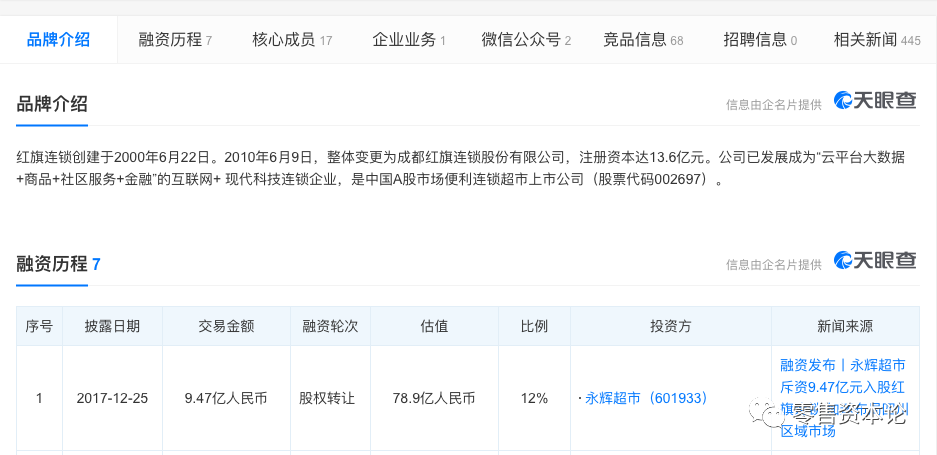This screenshot has height=455, width=937.
Task: Click the 股权转让 round cell
Action: 327,398
